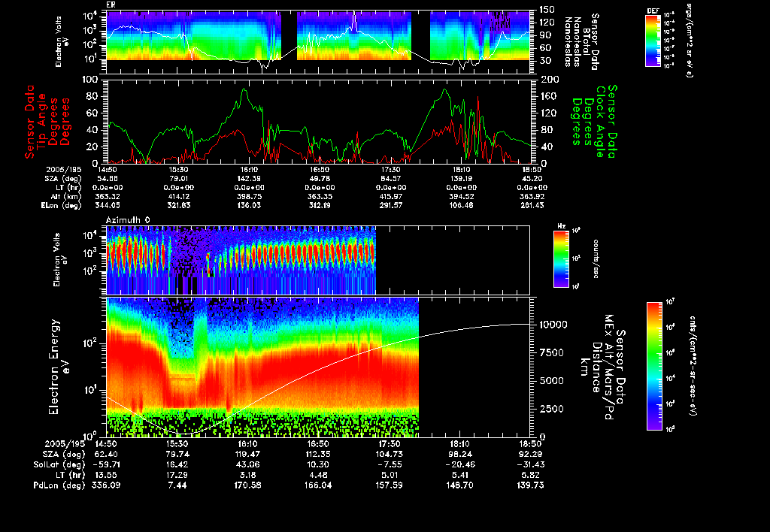770x532 pixels.
Task: Click SolLat value -7.55
Action: [389, 464]
